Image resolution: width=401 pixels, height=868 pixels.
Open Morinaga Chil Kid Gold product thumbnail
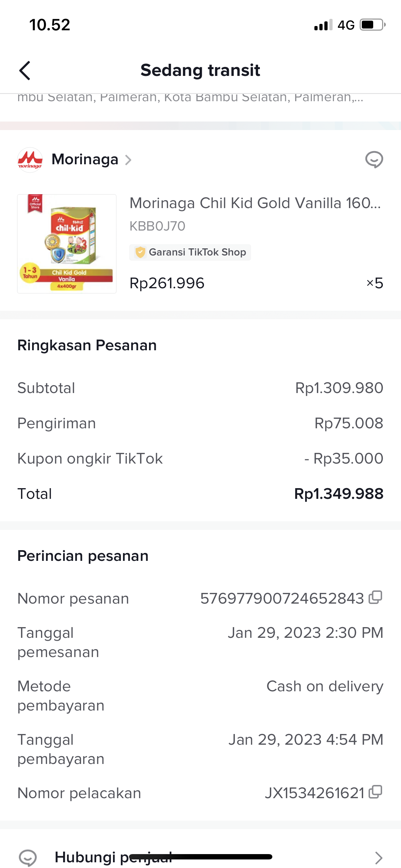[x=67, y=244]
